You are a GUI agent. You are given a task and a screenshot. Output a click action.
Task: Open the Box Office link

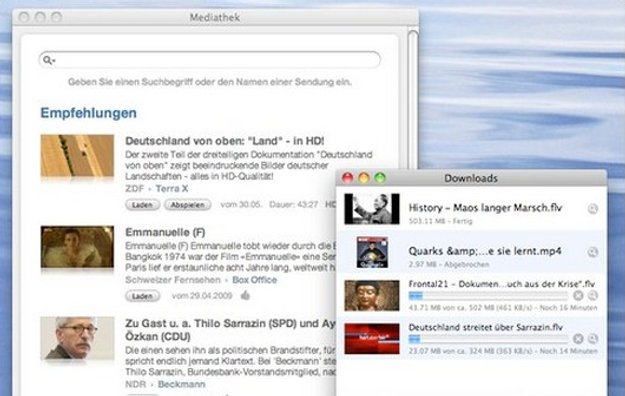pos(254,280)
